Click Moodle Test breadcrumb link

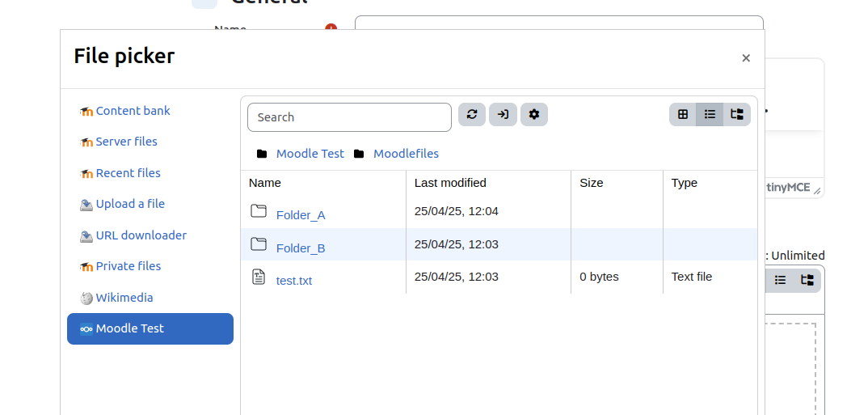310,154
